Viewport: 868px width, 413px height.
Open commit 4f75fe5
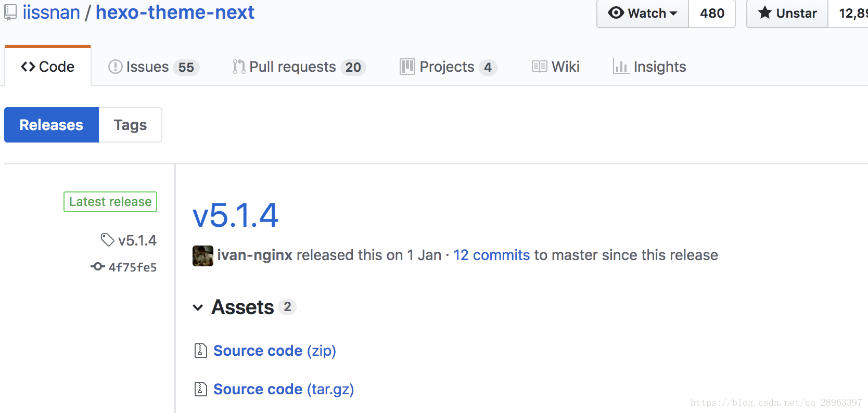pos(133,267)
